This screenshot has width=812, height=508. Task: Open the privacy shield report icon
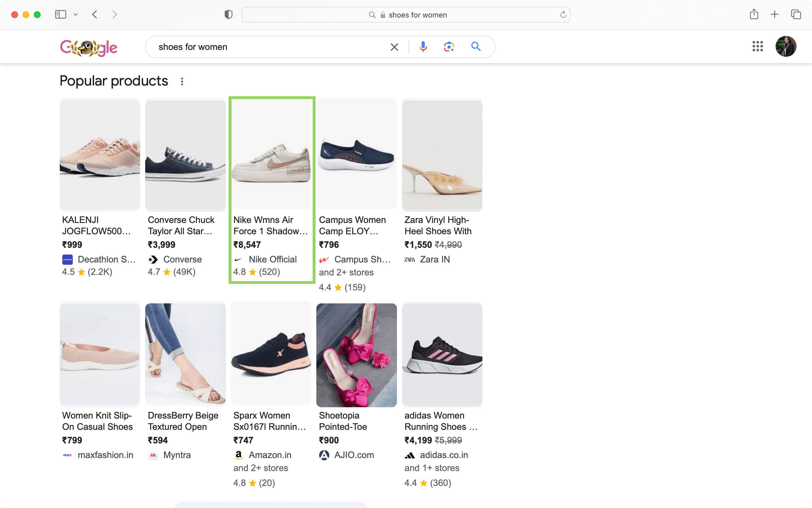[x=228, y=14]
